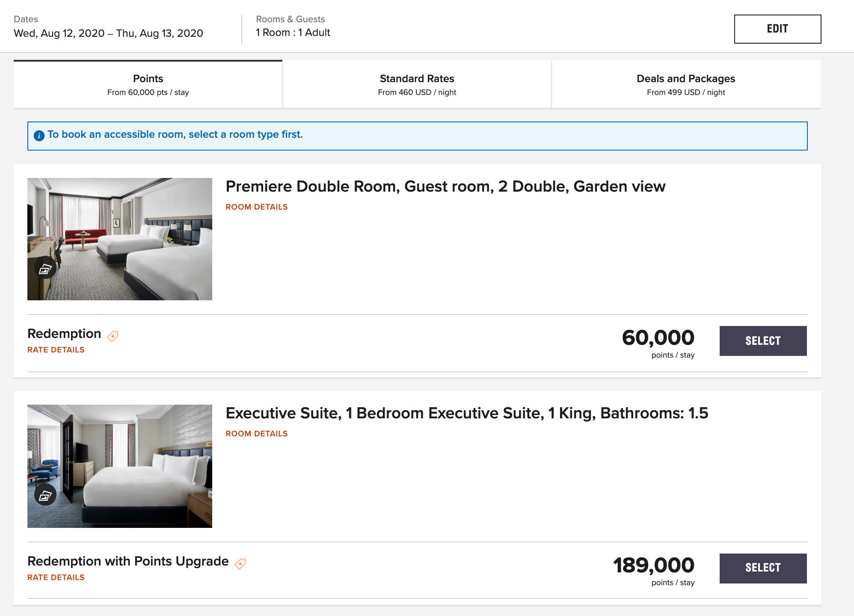Open ROOM DETAILS for Executive Suite
The image size is (854, 616).
point(256,434)
